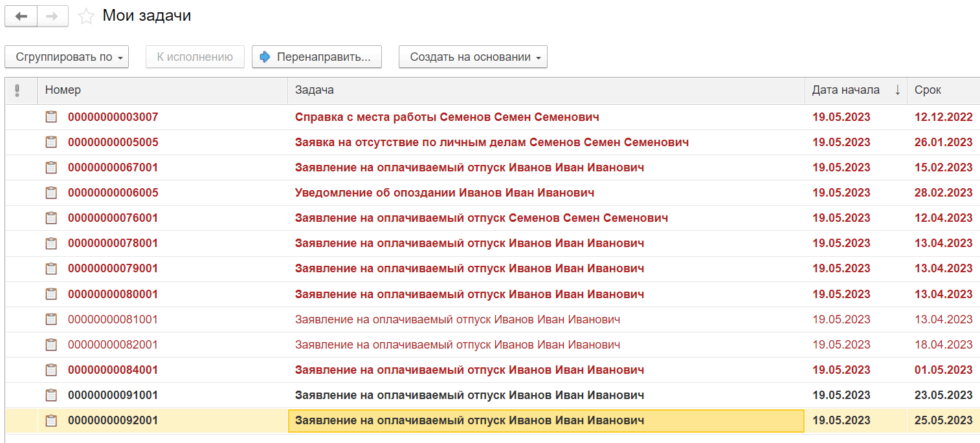
Task: Go forward with the right arrow button
Action: pyautogui.click(x=52, y=16)
